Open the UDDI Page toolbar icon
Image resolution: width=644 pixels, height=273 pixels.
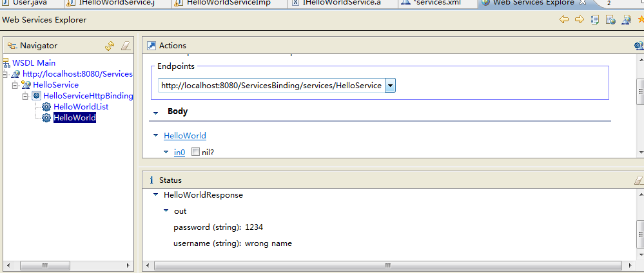click(595, 20)
